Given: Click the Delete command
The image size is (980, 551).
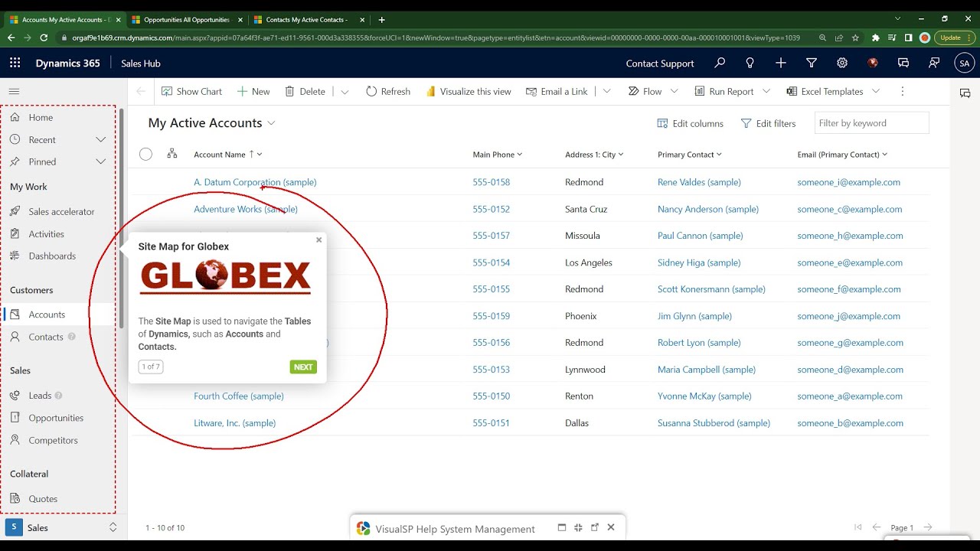Looking at the screenshot, I should (305, 91).
